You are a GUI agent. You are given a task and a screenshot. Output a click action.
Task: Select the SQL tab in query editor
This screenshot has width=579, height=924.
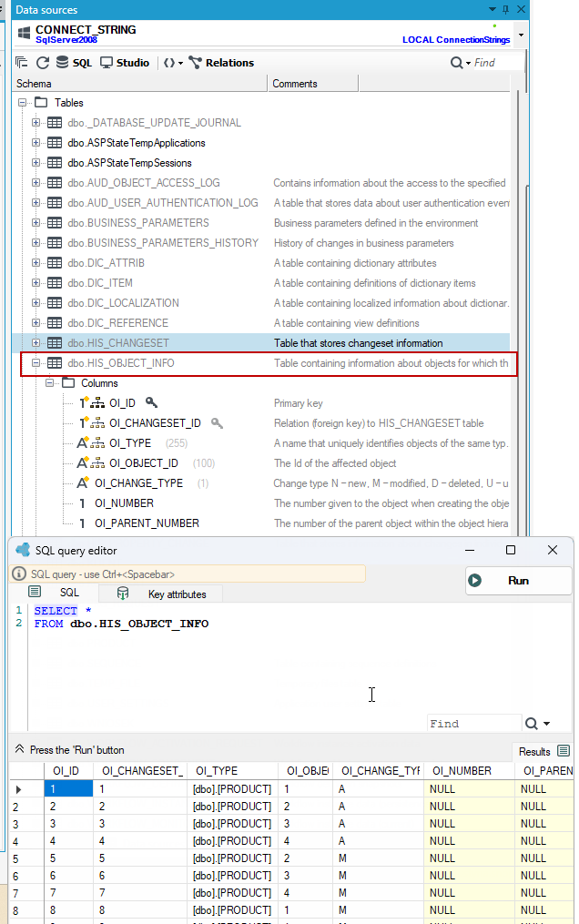pyautogui.click(x=55, y=593)
